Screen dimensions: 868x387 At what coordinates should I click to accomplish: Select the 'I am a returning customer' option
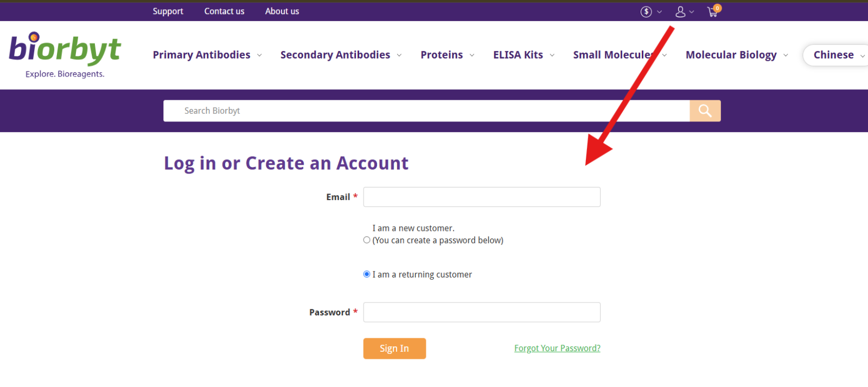[366, 274]
